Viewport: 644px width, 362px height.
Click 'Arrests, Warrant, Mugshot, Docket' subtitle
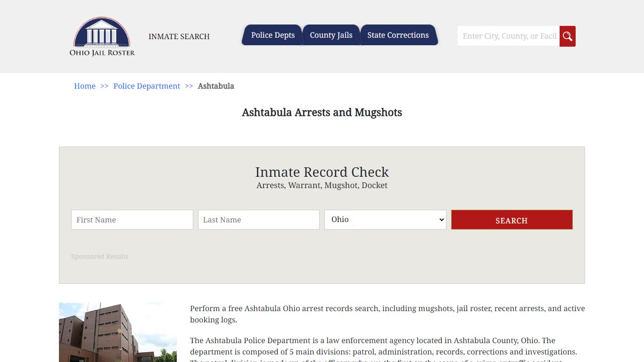tap(322, 185)
